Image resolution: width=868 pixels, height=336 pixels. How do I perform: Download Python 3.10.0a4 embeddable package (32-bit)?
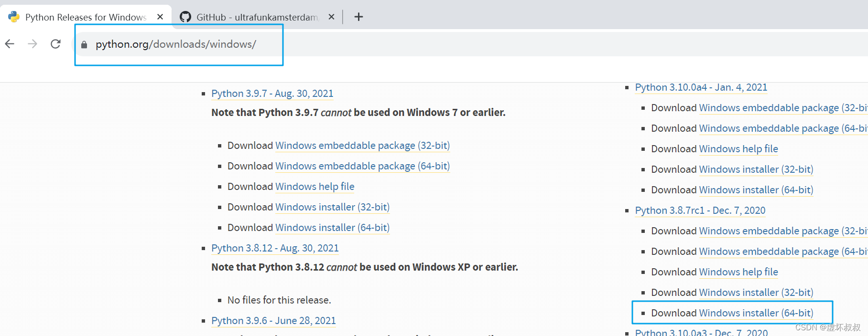pyautogui.click(x=783, y=108)
